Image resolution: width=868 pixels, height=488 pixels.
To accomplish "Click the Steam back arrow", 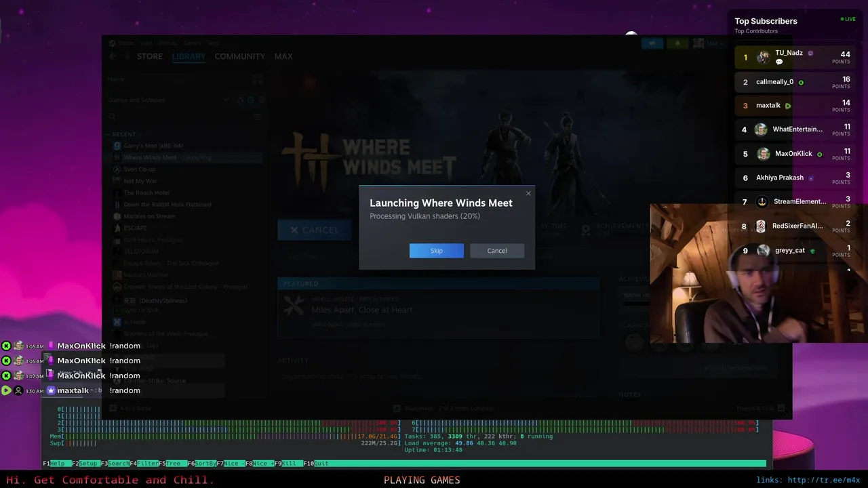I will point(113,56).
